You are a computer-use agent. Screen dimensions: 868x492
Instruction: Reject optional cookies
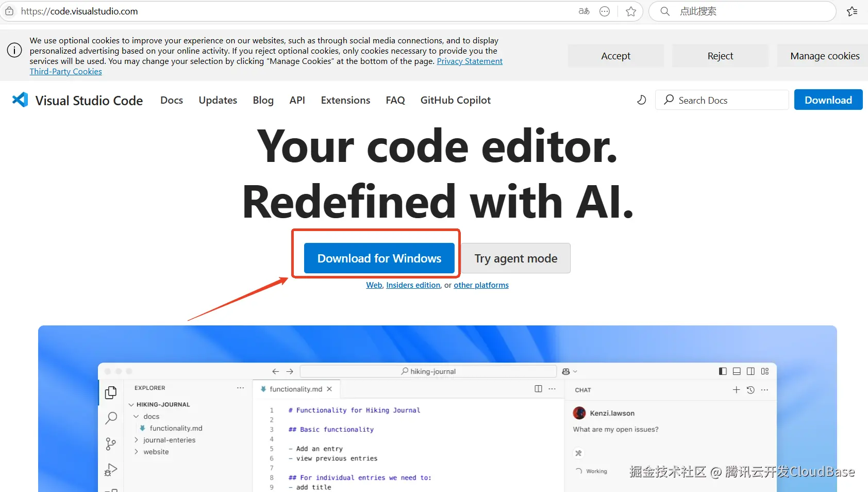click(x=720, y=56)
